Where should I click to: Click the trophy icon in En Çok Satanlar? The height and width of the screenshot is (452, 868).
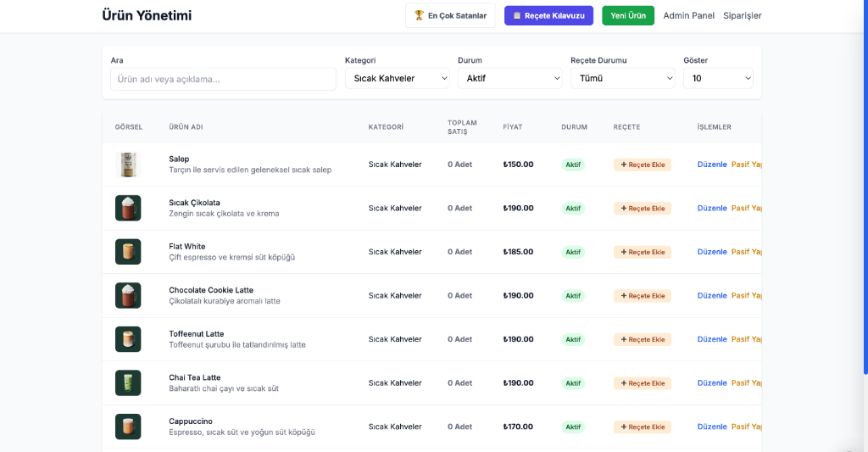coord(419,15)
